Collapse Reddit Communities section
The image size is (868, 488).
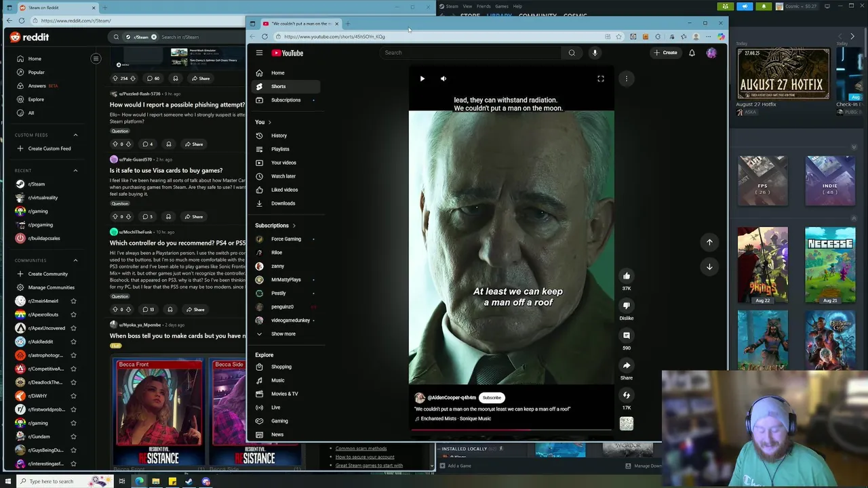pyautogui.click(x=75, y=260)
